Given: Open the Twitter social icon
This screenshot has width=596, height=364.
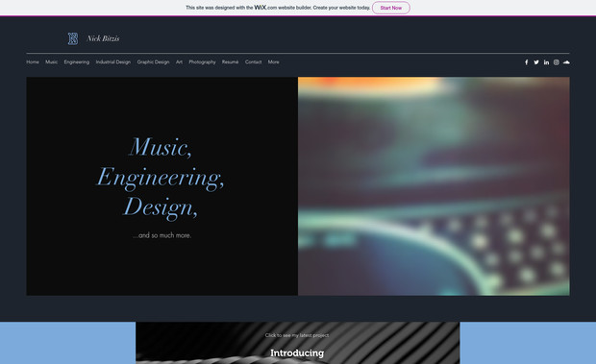Looking at the screenshot, I should pyautogui.click(x=536, y=62).
